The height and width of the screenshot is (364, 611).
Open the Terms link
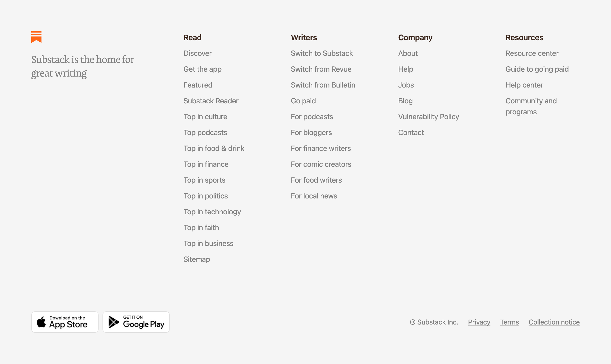point(509,322)
